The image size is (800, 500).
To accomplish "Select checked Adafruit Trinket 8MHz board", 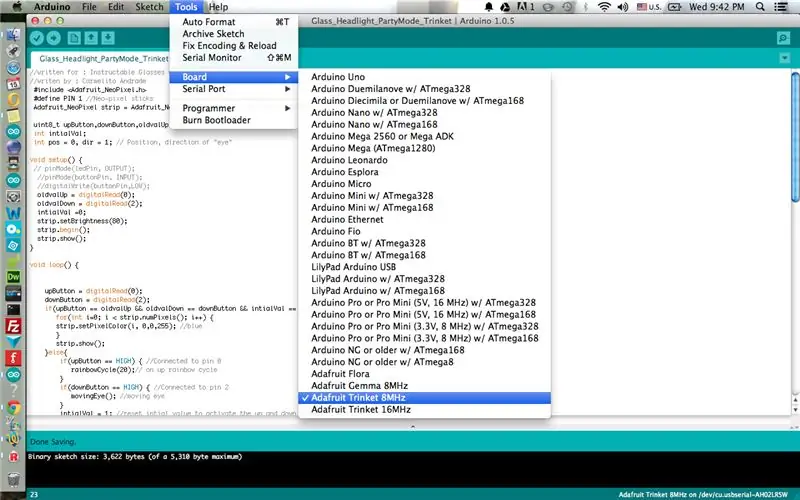I will click(x=424, y=397).
